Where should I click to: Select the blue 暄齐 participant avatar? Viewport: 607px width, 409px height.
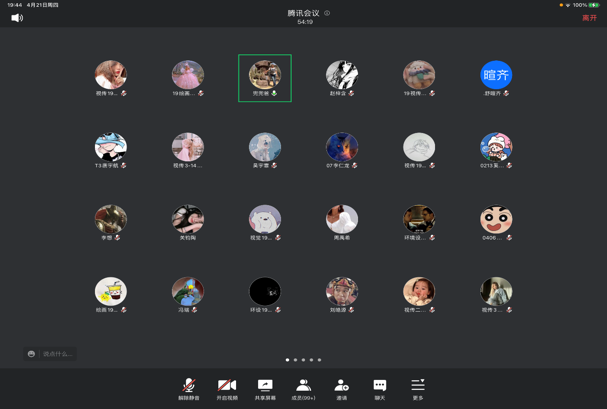(x=496, y=74)
